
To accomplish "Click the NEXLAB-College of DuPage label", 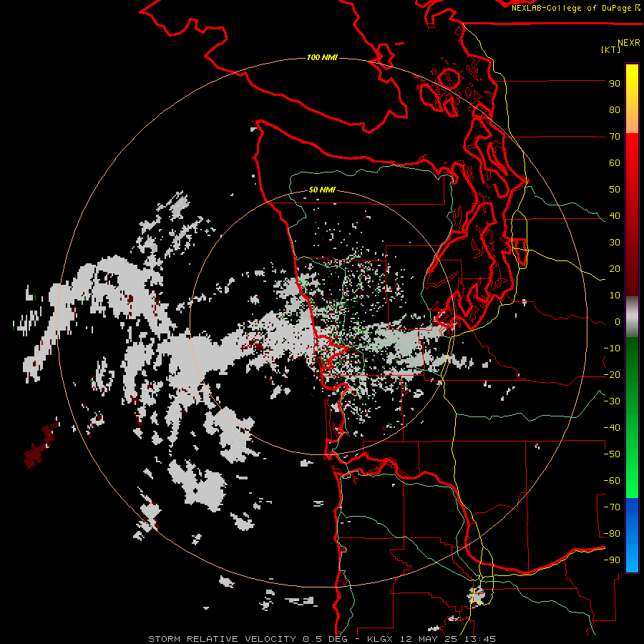I will tap(575, 8).
